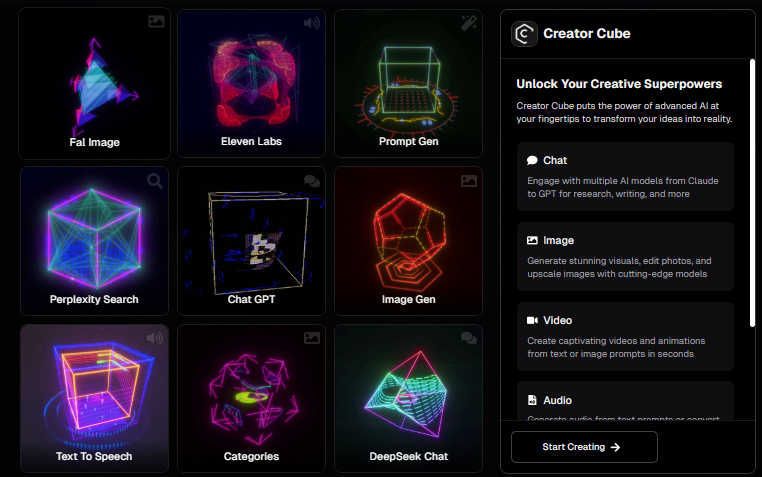Viewport: 762px width, 477px height.
Task: Click the Creator Cube panel scrollbar
Action: pos(752,193)
